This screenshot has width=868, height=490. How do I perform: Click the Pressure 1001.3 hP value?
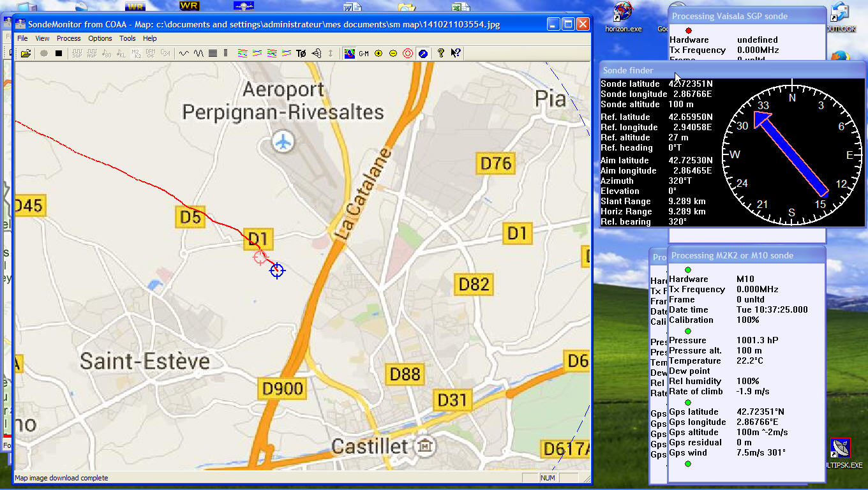[x=758, y=340]
